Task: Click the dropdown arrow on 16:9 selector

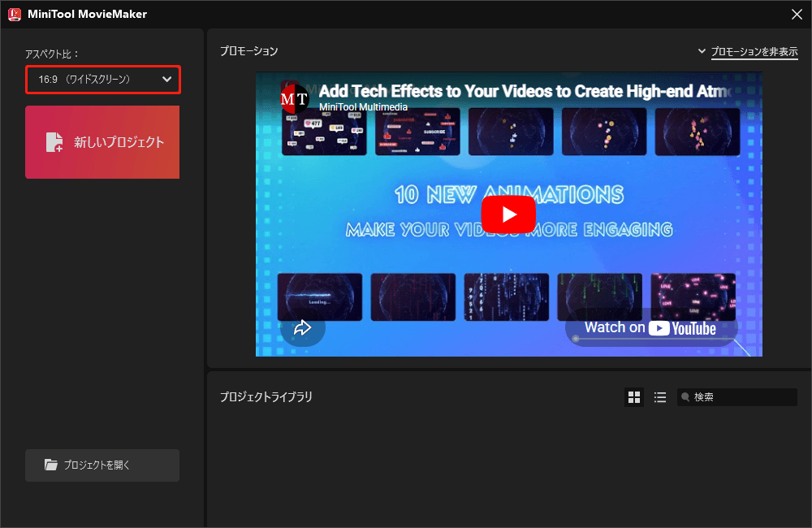Action: pos(166,80)
